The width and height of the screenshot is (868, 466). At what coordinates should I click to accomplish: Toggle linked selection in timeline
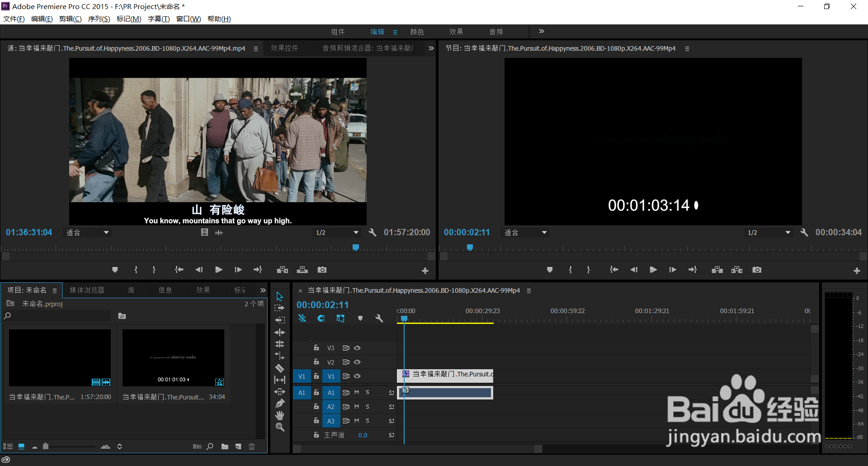[340, 319]
